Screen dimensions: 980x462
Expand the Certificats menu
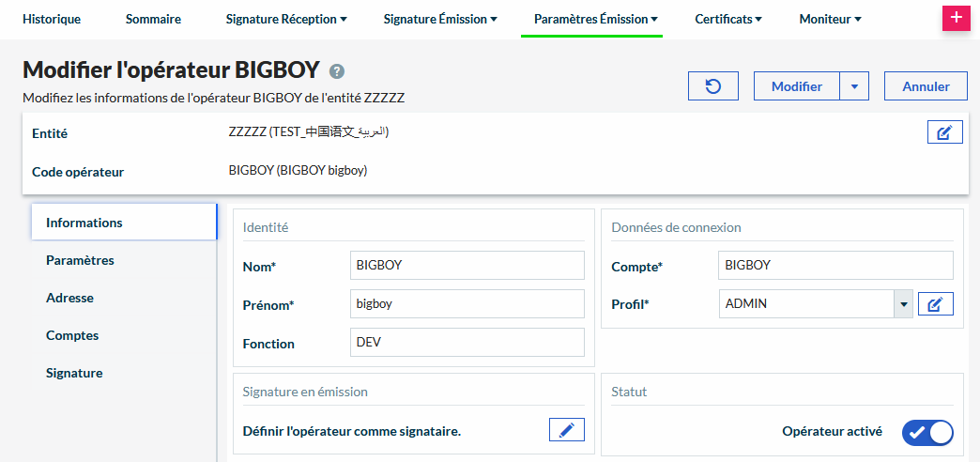coord(727,19)
